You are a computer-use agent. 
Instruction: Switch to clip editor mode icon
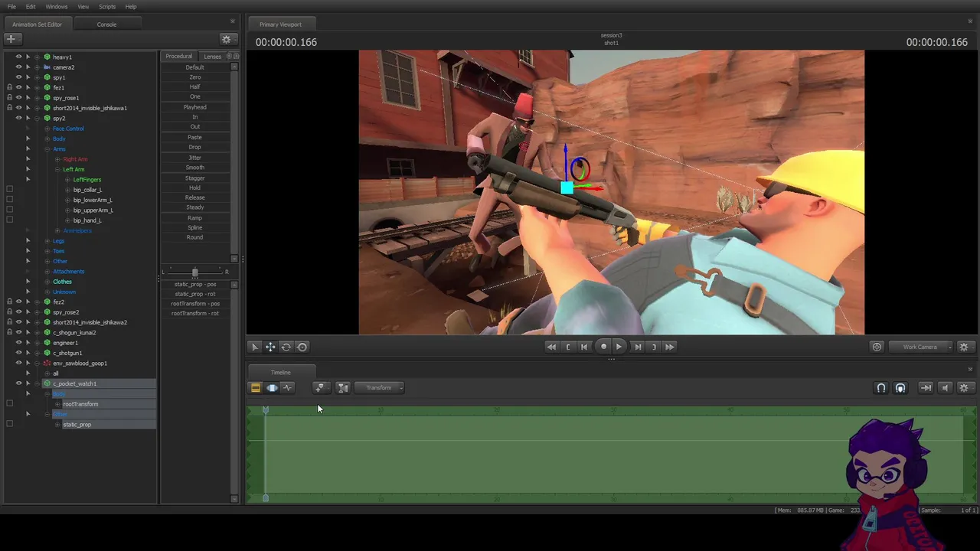256,388
